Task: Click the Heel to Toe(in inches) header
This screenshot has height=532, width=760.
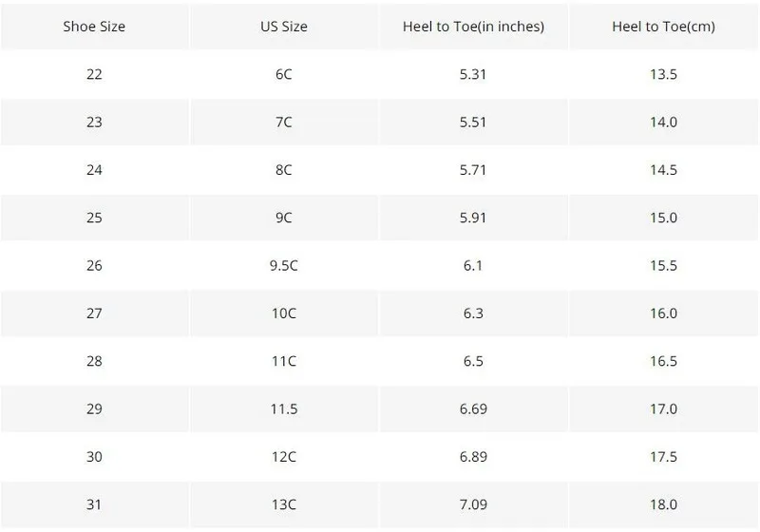Action: (x=474, y=26)
